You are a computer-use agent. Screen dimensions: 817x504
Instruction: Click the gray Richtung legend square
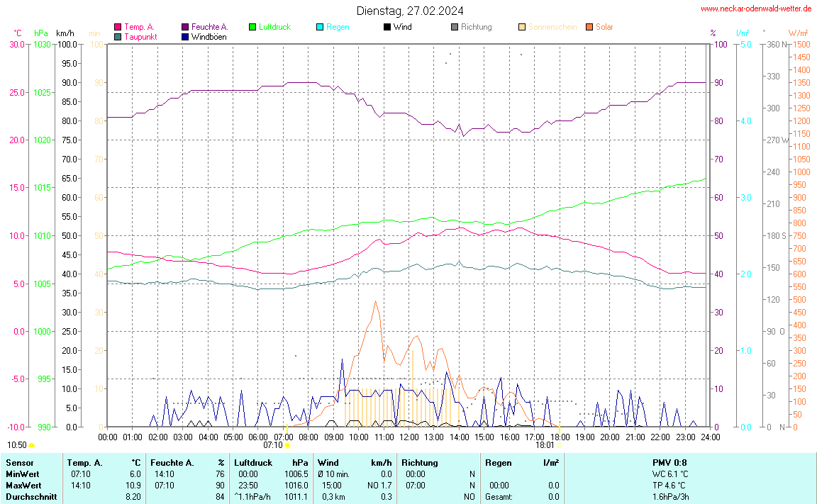455,27
